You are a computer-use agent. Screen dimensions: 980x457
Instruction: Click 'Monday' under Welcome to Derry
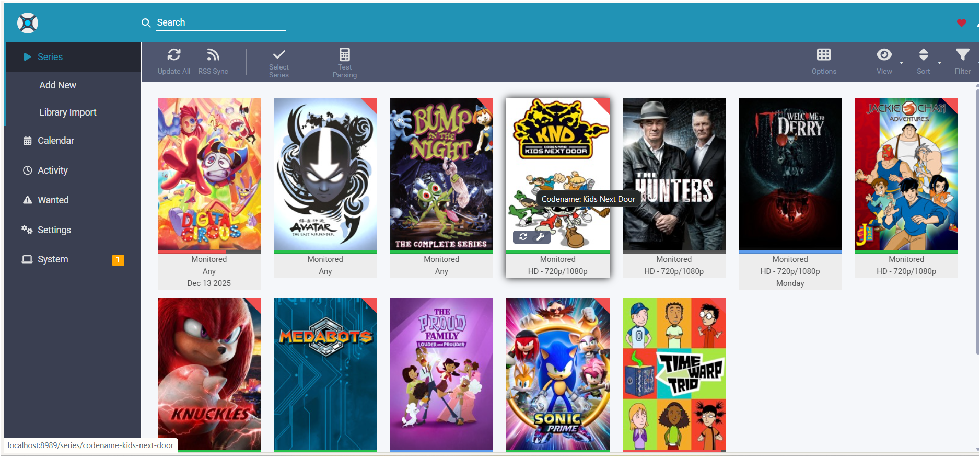[790, 283]
